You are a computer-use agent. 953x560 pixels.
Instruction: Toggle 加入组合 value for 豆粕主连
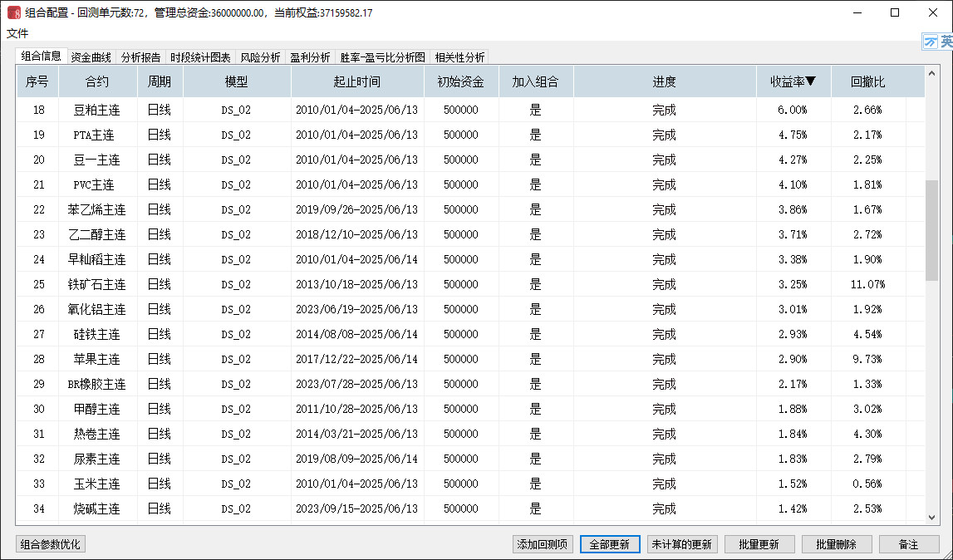click(x=535, y=110)
